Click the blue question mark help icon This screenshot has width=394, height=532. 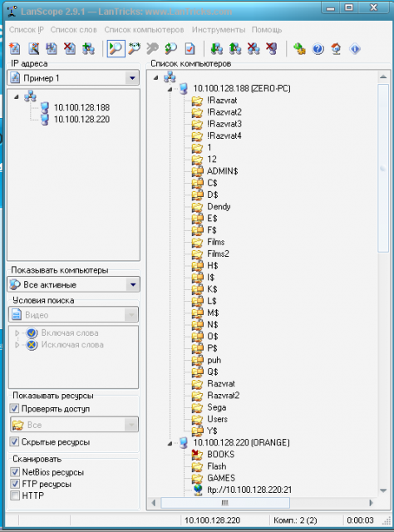[318, 49]
